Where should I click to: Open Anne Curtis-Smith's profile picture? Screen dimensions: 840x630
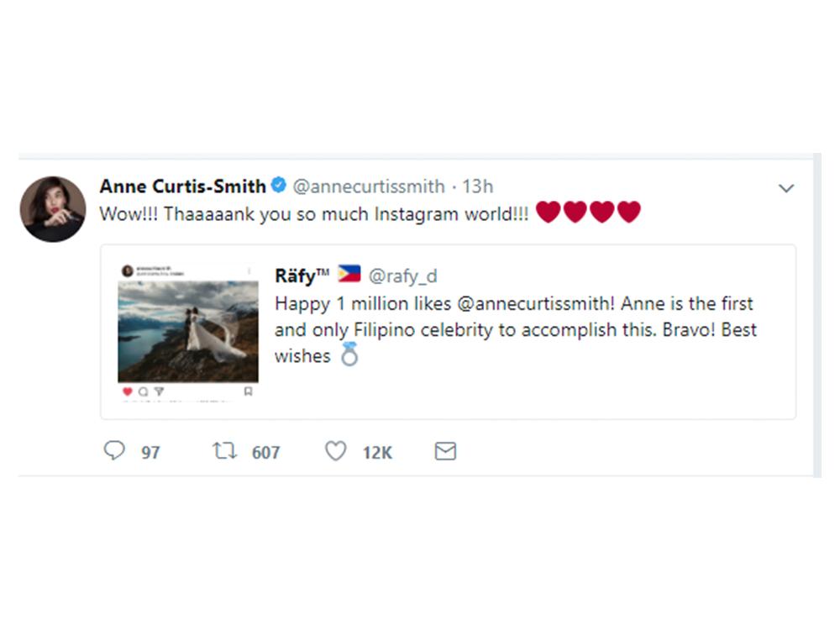pos(53,209)
